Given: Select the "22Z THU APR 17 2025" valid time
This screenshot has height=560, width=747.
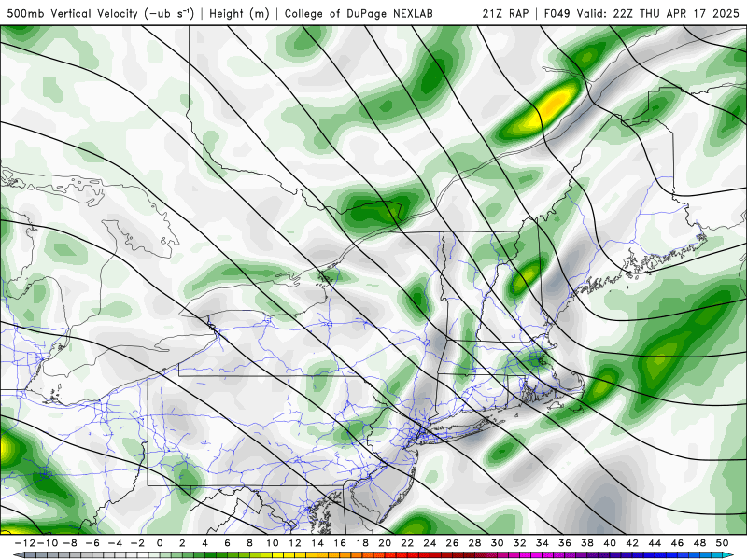Looking at the screenshot, I should pyautogui.click(x=676, y=13).
